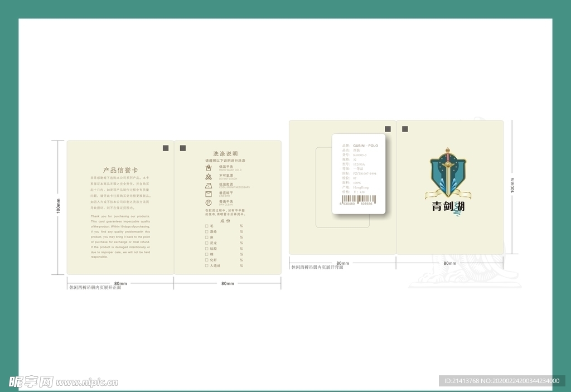The width and height of the screenshot is (571, 392).
Task: Click the English 'Thank you for purchasing' paragraph
Action: pos(120,236)
